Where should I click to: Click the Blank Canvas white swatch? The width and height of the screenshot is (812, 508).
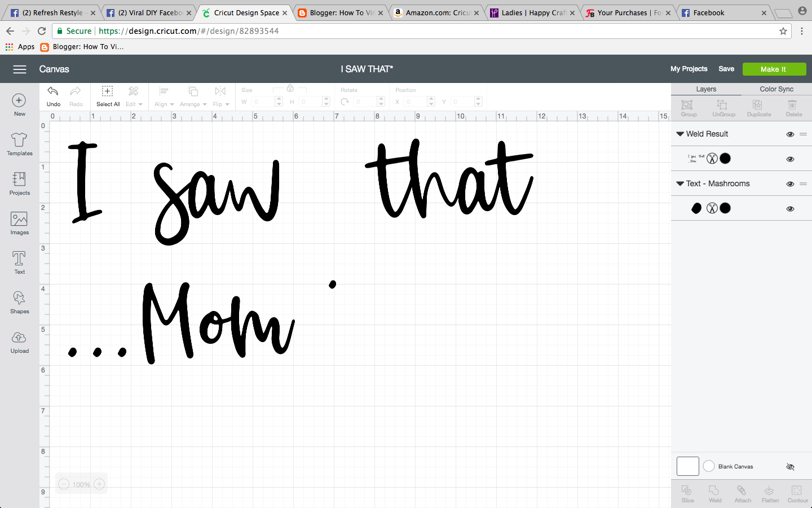[687, 466]
